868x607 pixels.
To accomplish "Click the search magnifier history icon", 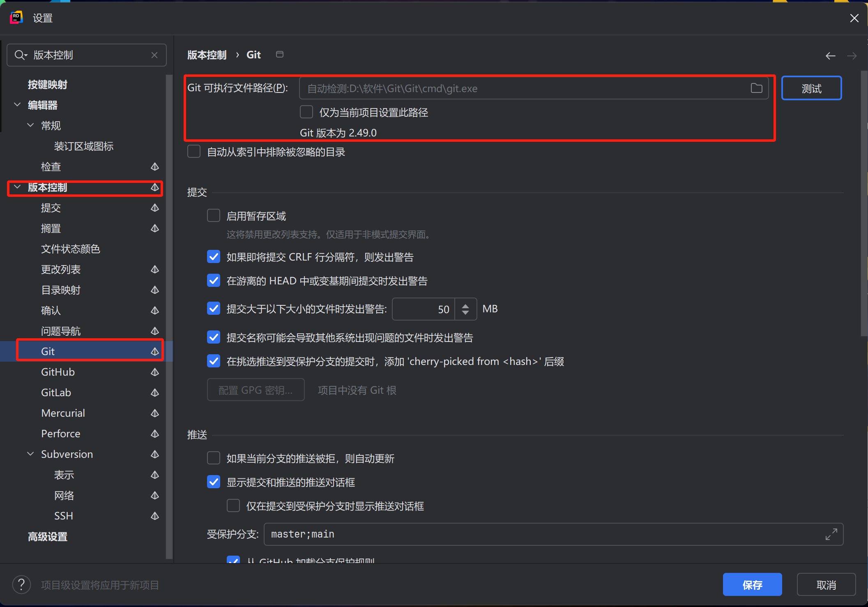I will coord(21,55).
